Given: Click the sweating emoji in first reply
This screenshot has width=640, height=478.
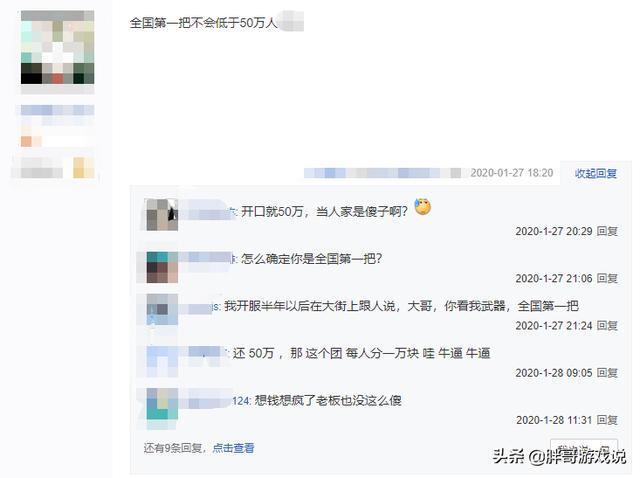Looking at the screenshot, I should [423, 207].
